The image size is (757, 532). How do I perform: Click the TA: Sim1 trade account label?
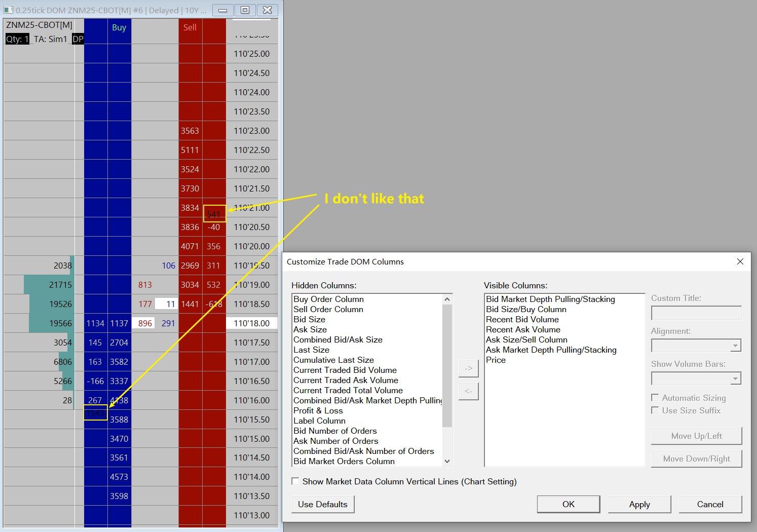point(50,39)
